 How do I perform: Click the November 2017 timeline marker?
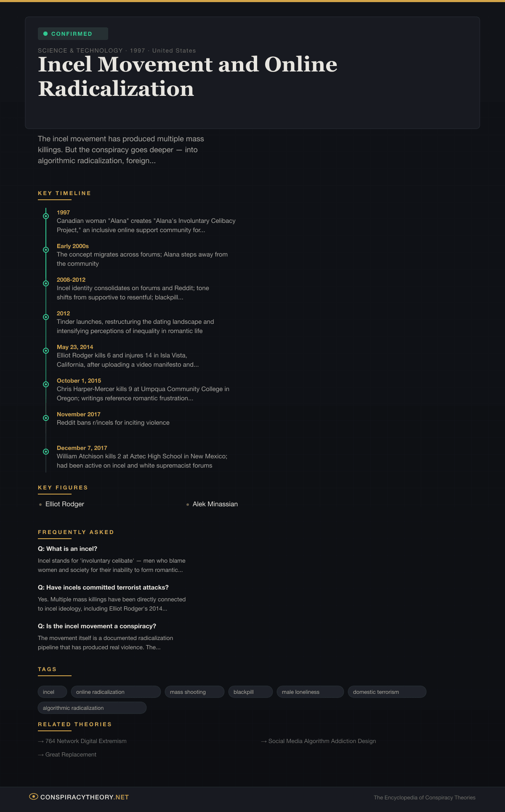coord(46,418)
